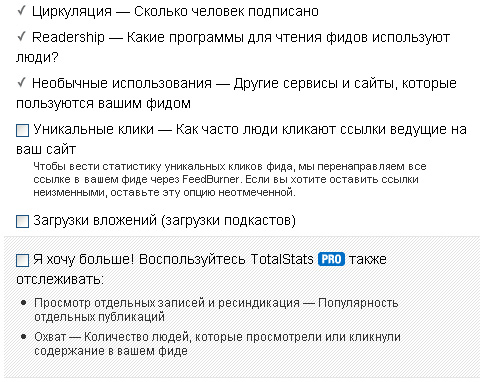
Task: Click the Уникальные клики label text
Action: (x=94, y=129)
